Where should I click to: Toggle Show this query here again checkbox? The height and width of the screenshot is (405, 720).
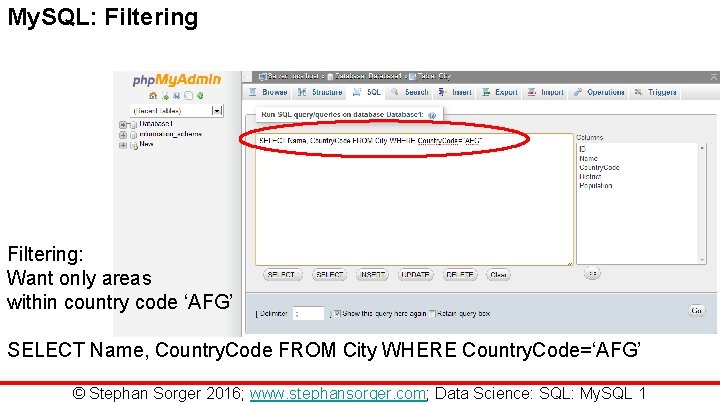pyautogui.click(x=337, y=314)
